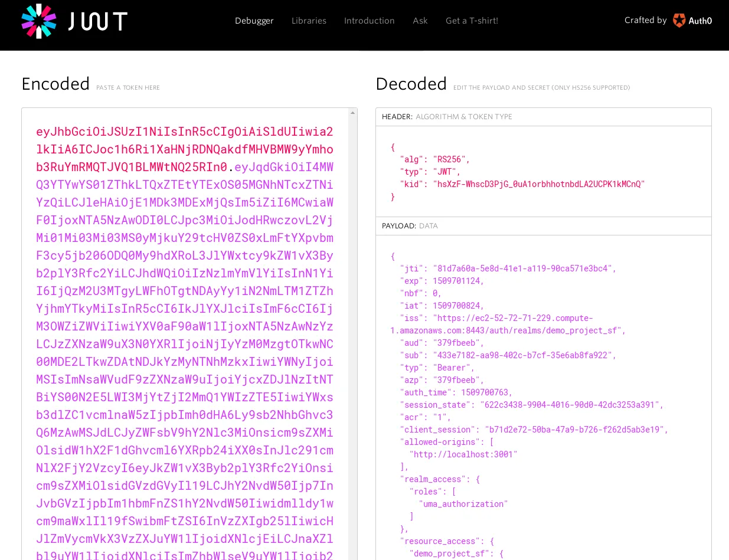Click the decoded header JSON editor

544,172
